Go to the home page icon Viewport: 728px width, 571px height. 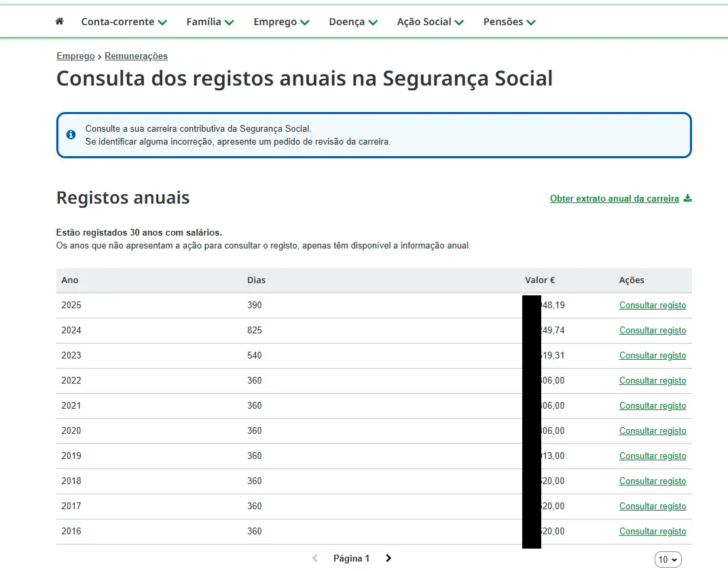(x=60, y=22)
